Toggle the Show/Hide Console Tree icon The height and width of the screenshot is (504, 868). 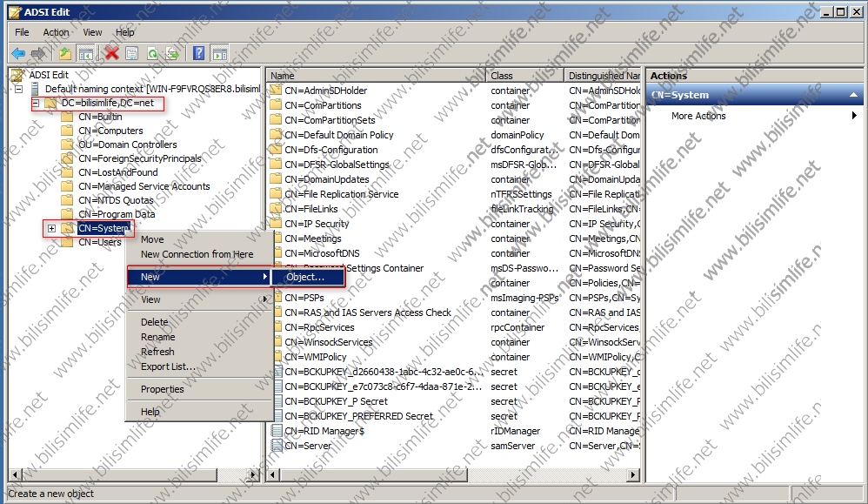click(86, 54)
